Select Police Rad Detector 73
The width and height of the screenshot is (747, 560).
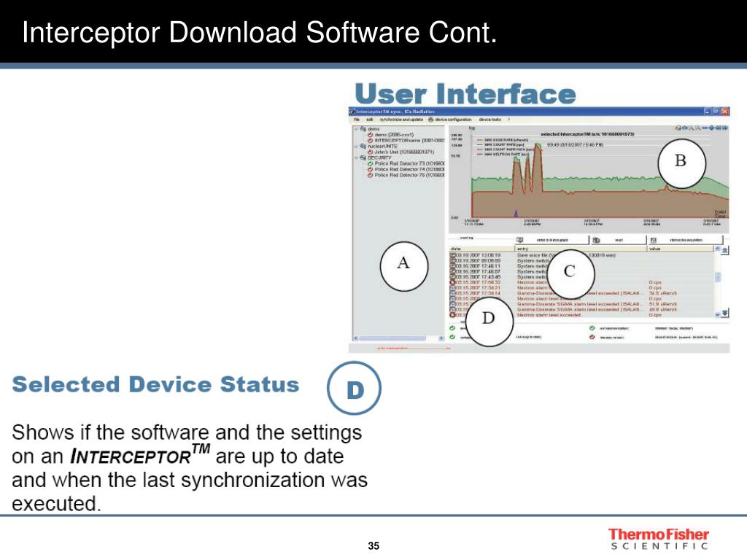pos(409,163)
